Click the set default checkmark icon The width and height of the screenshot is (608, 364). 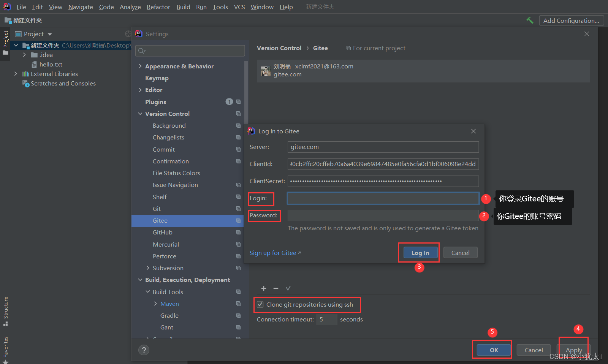(x=288, y=288)
